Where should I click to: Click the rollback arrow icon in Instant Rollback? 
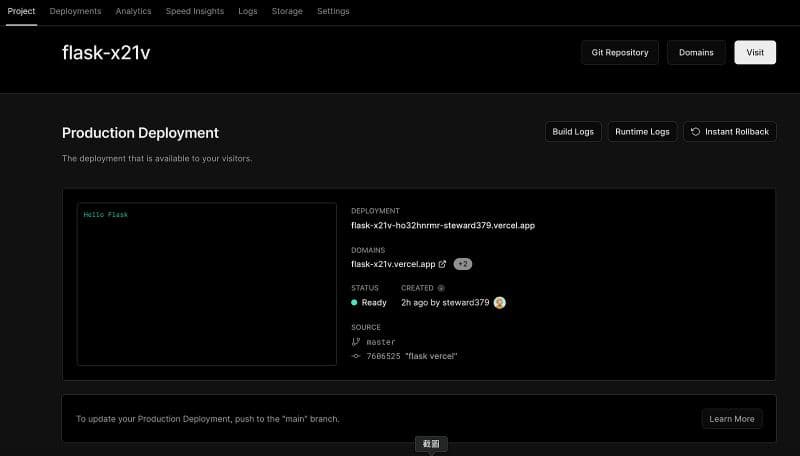[695, 132]
